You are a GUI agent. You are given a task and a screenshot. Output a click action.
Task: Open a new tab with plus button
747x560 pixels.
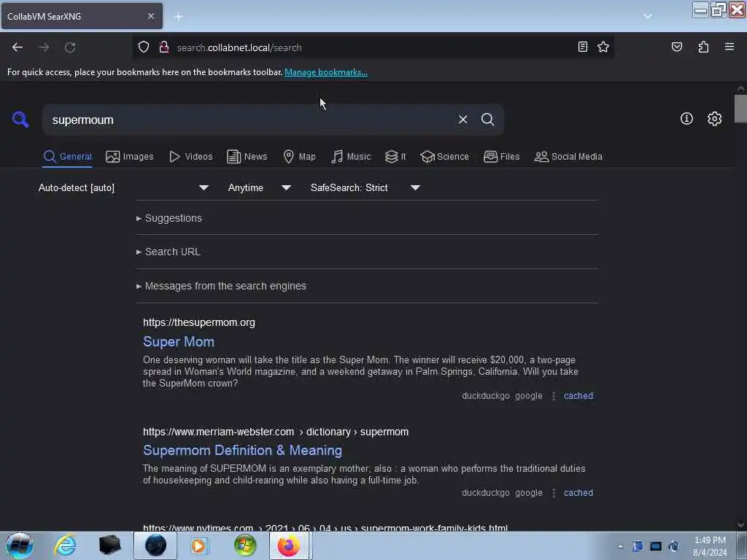(179, 17)
